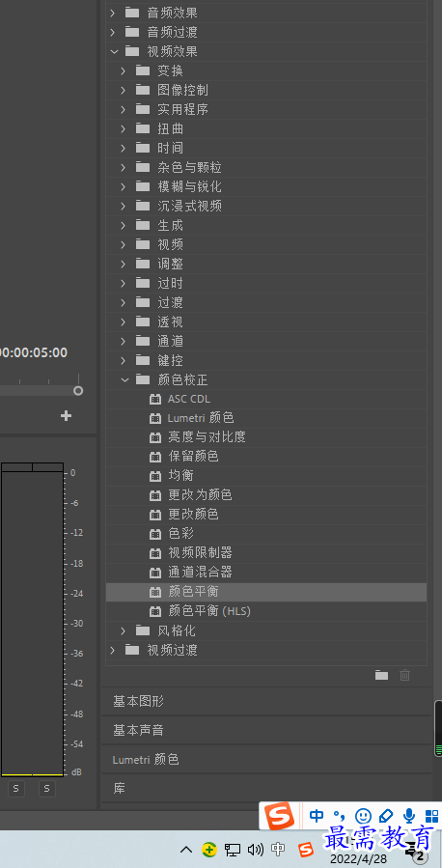Click the Sogou S icon in system tray
The height and width of the screenshot is (868, 442).
coord(306,850)
